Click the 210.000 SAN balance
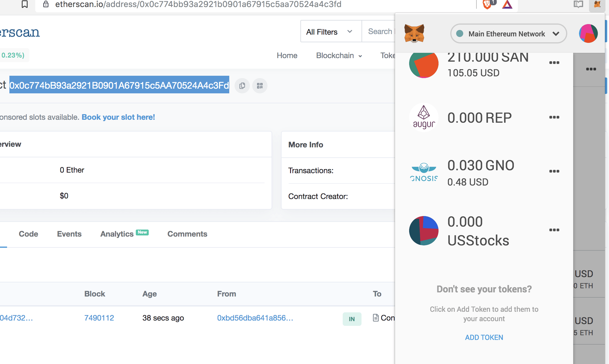 [x=488, y=58]
